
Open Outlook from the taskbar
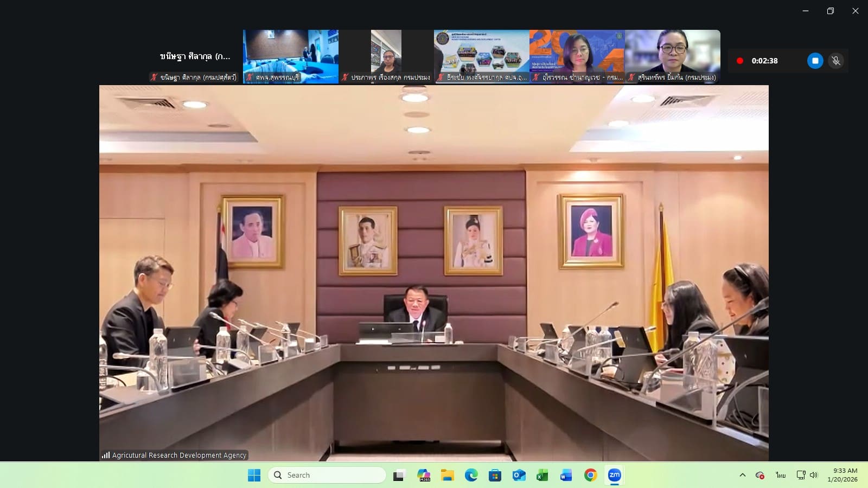click(519, 476)
